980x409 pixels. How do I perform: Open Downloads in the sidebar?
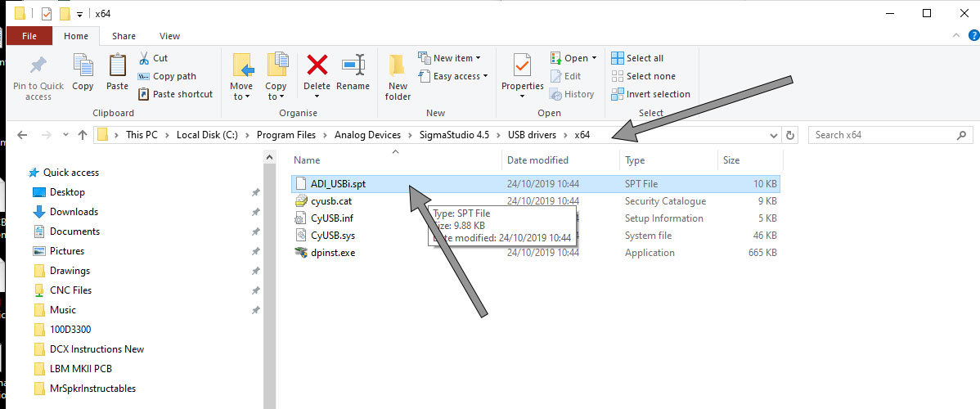(74, 211)
